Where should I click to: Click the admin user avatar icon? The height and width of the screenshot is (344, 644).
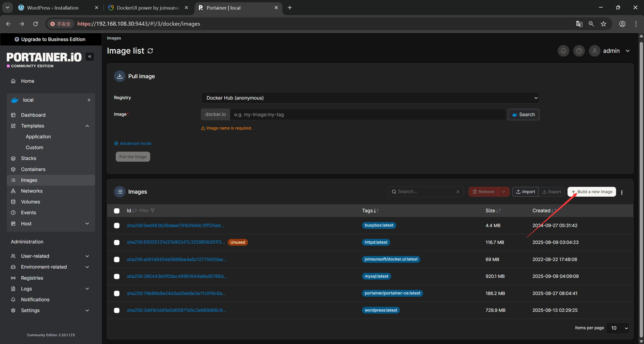pyautogui.click(x=594, y=51)
